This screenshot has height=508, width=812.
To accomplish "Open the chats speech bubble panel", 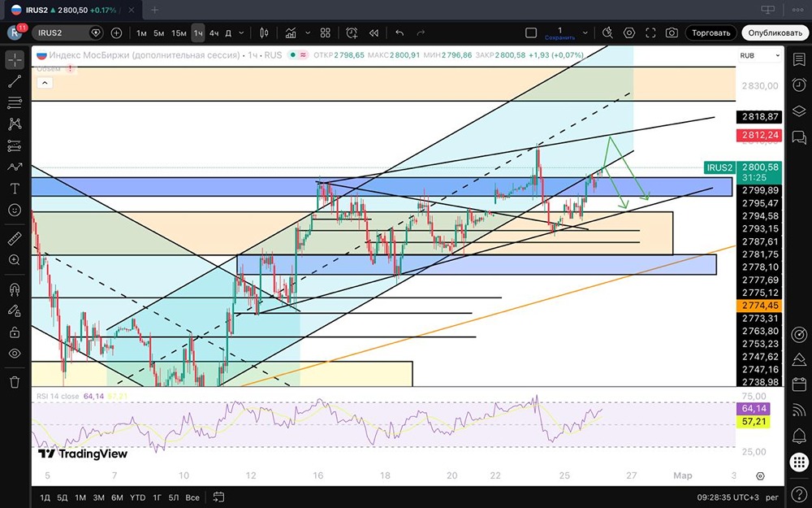I will click(x=799, y=137).
